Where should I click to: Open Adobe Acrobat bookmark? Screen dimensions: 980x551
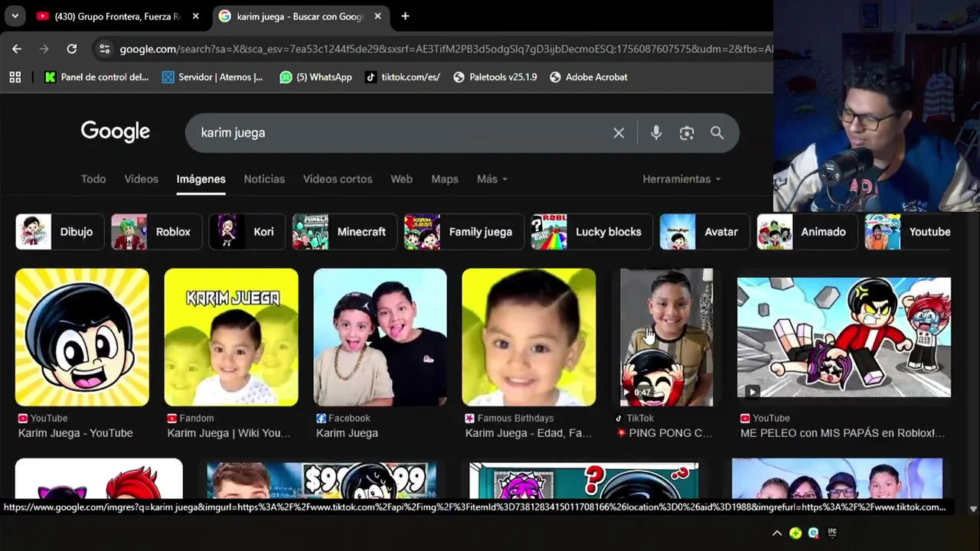(x=589, y=77)
